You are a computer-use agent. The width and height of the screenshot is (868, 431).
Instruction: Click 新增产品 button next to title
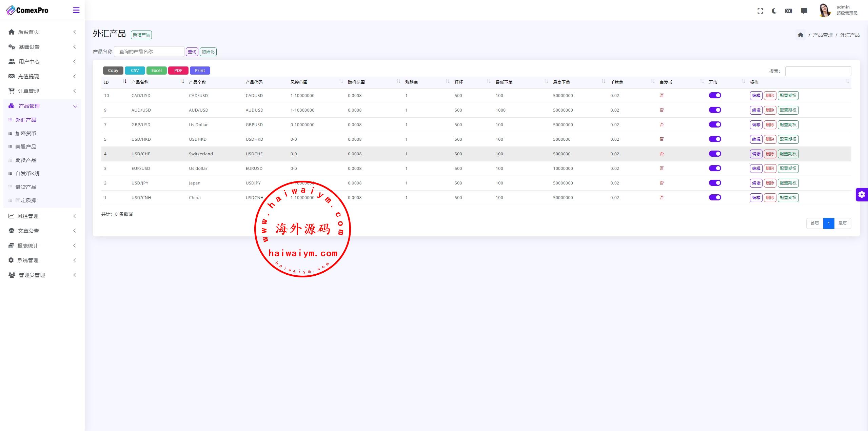[141, 35]
